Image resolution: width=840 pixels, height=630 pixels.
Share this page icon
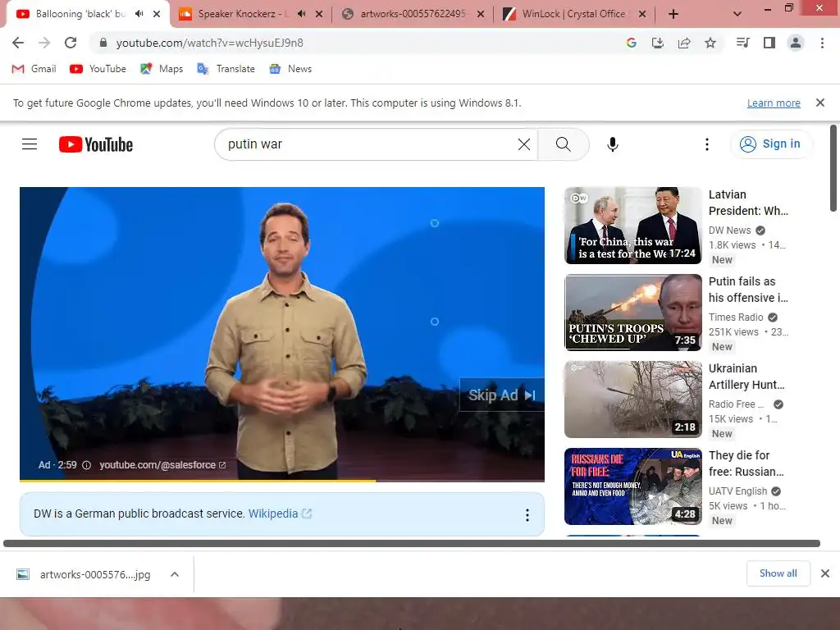click(684, 43)
